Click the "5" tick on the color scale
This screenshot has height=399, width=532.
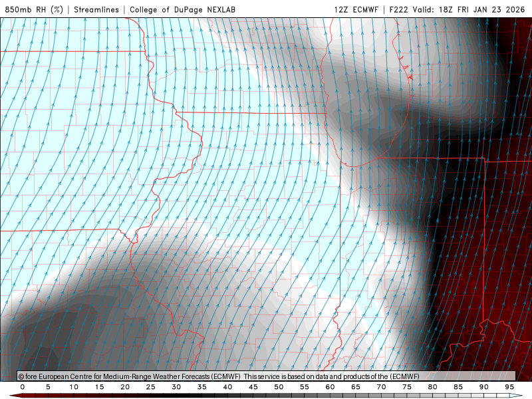pyautogui.click(x=48, y=387)
